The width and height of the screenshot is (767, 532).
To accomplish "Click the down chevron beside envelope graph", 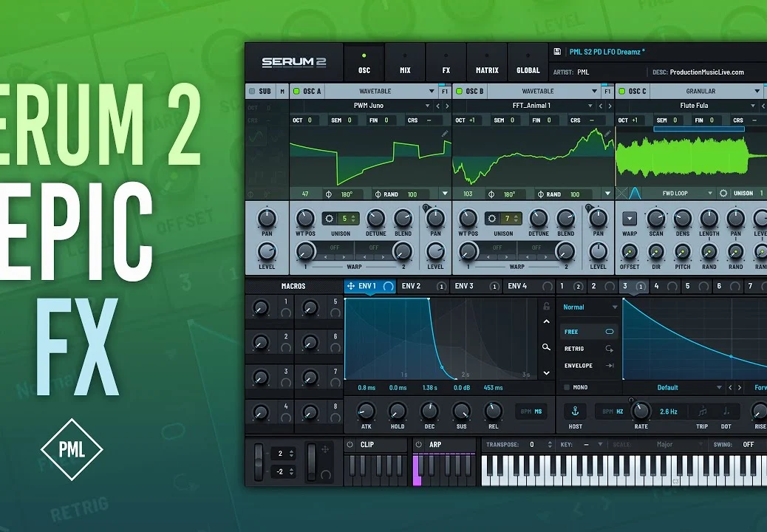I will [x=546, y=373].
